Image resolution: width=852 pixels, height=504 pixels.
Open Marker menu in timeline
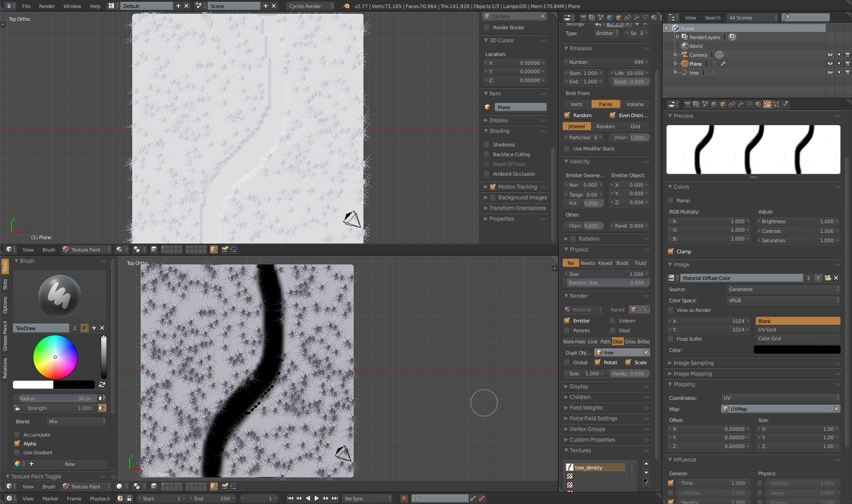point(50,498)
